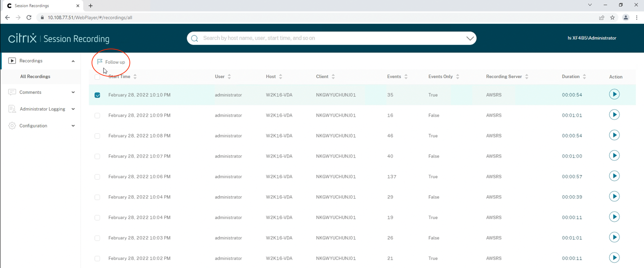Select the 10:09 PM recording checkbox
Image resolution: width=644 pixels, height=268 pixels.
click(x=97, y=115)
